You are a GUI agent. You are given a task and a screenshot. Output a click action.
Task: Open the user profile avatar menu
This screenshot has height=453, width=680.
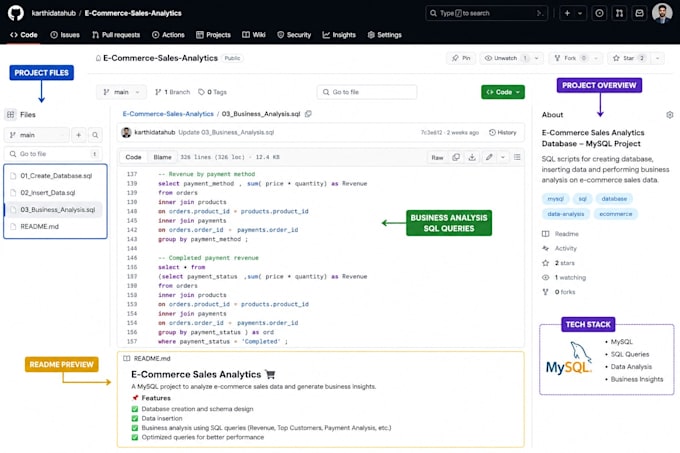click(x=662, y=13)
